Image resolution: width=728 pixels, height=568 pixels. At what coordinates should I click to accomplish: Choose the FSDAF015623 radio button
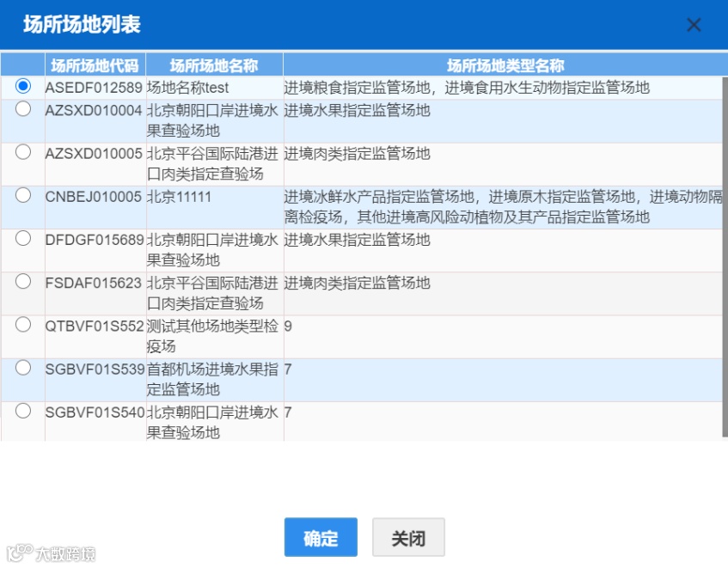point(22,282)
